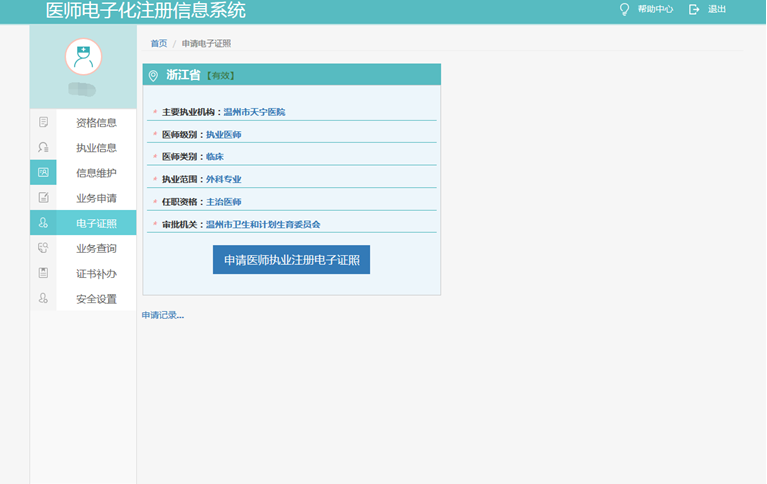Click the 首页 breadcrumb link
The image size is (767, 484).
pos(159,44)
